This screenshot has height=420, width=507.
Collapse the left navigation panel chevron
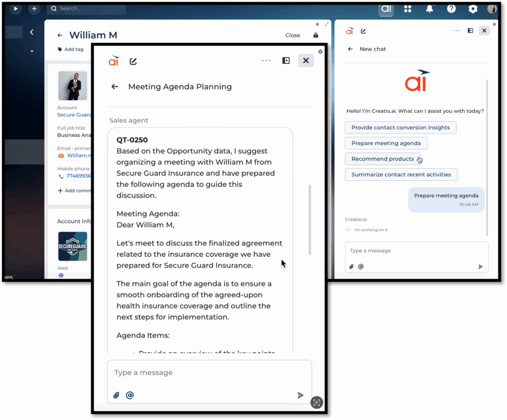(32, 32)
